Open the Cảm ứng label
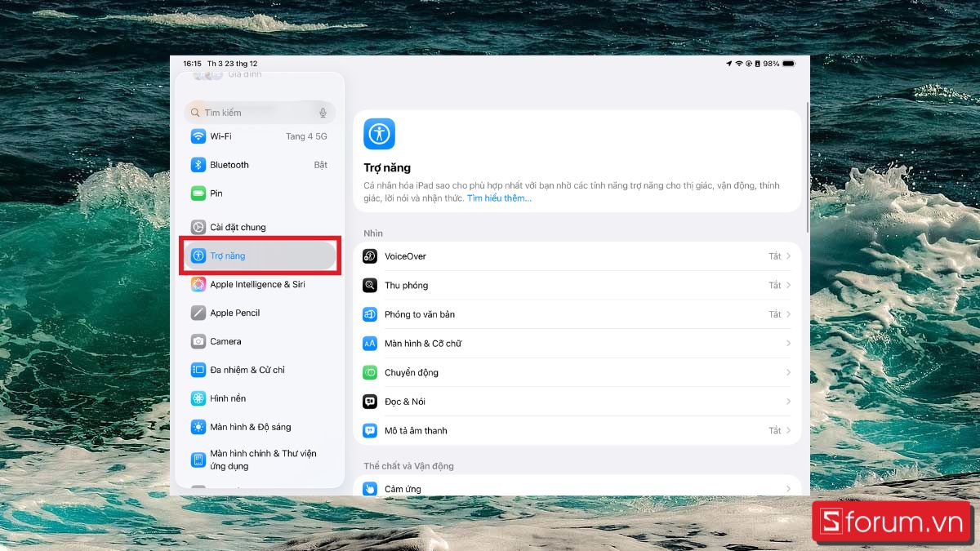980x551 pixels. coord(403,489)
